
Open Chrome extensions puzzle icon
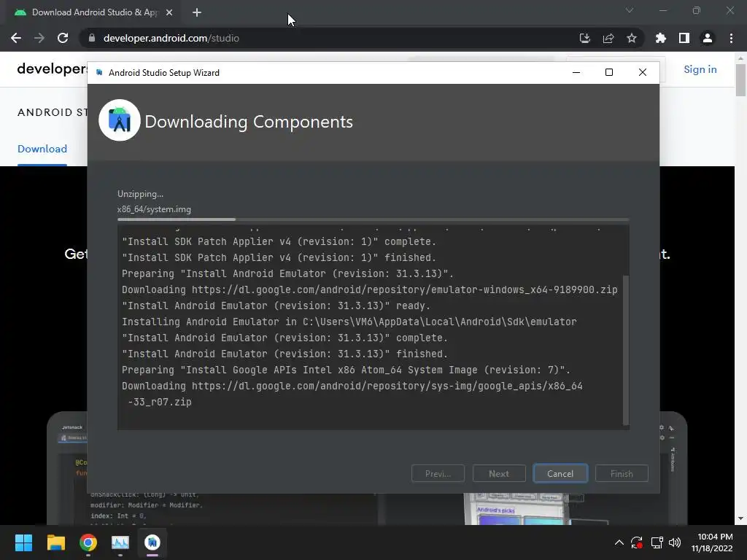(x=661, y=38)
